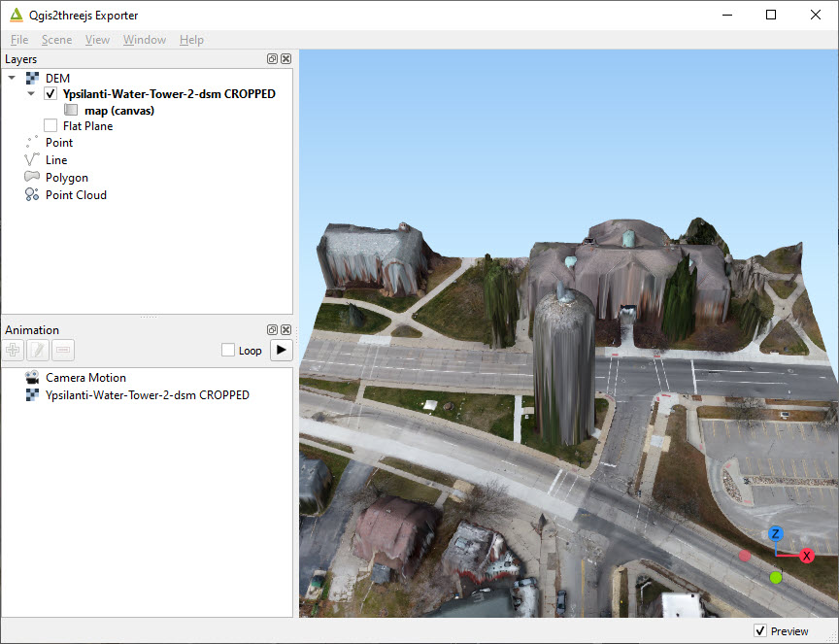Select the Polygon layer icon
This screenshot has height=644, width=839.
pos(30,177)
